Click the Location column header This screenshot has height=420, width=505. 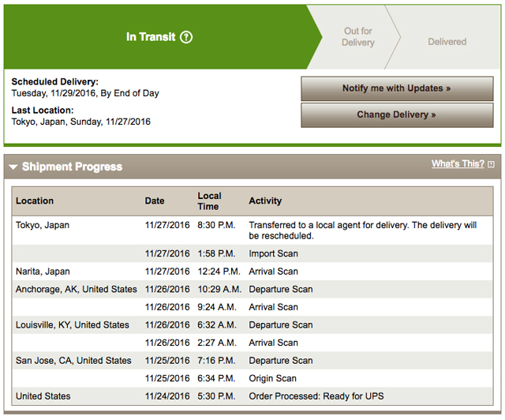pyautogui.click(x=35, y=201)
